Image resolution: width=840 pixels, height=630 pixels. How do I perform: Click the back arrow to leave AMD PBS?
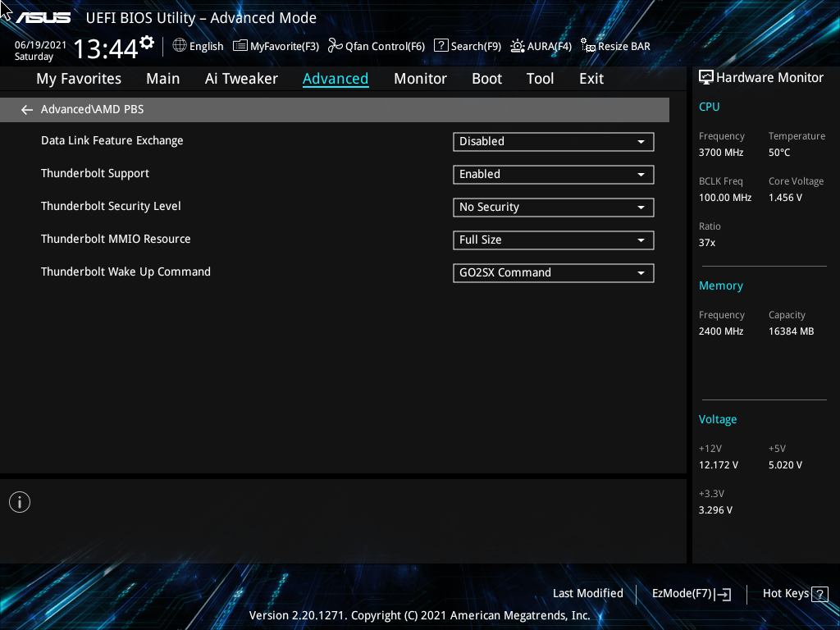(x=26, y=109)
